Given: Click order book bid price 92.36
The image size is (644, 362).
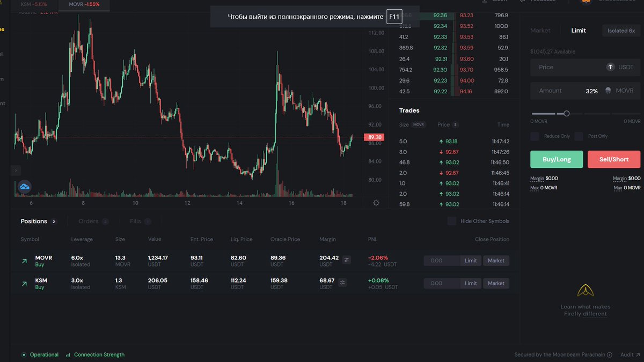Looking at the screenshot, I should [440, 16].
